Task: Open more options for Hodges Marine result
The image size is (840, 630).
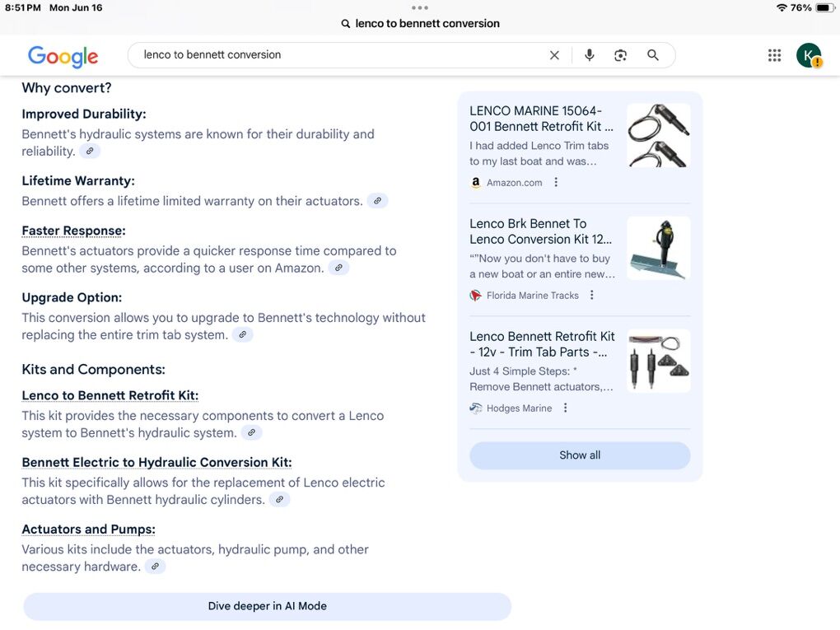Action: pos(566,408)
